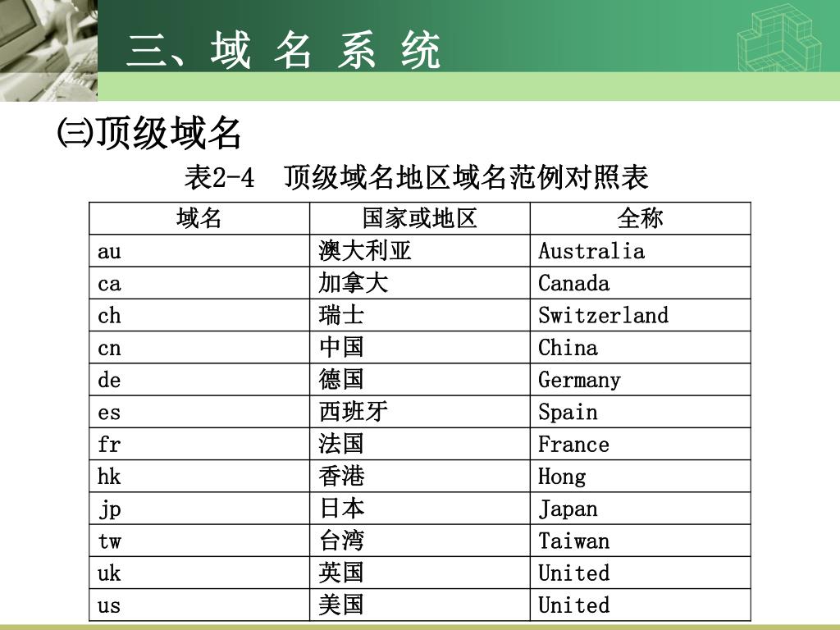The width and height of the screenshot is (840, 630).
Task: Select the cell 澳大利亚
Action: [x=420, y=251]
